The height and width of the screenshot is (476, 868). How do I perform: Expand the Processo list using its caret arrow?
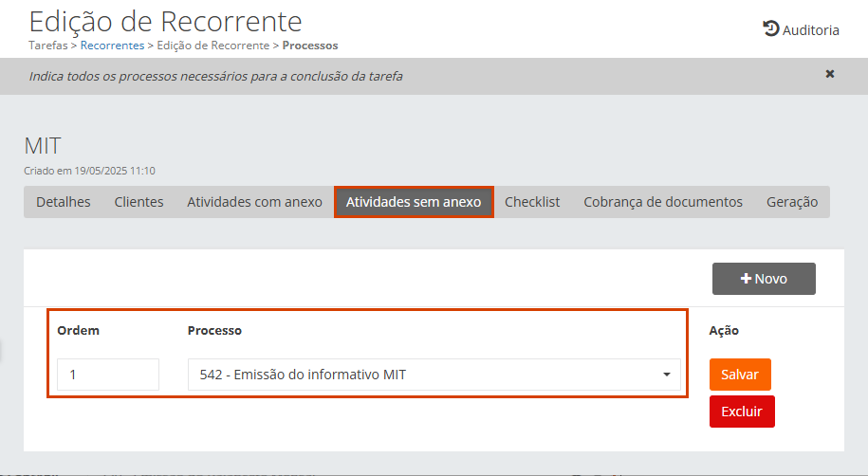point(667,375)
